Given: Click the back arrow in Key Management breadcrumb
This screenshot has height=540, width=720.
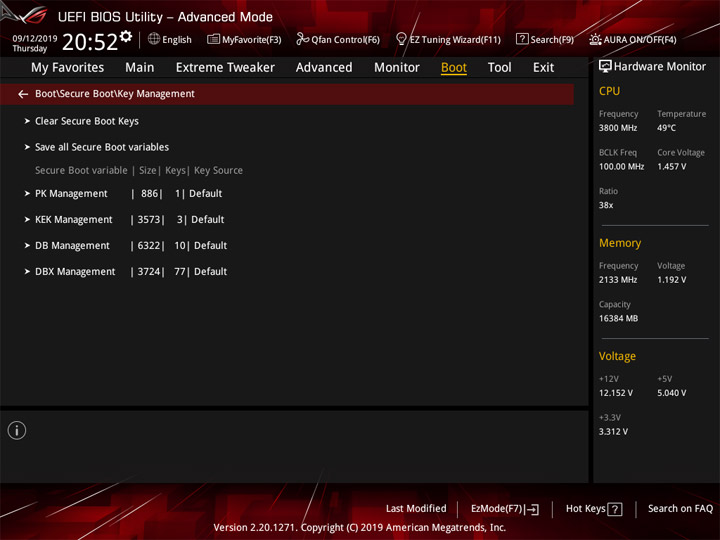Looking at the screenshot, I should 22,94.
